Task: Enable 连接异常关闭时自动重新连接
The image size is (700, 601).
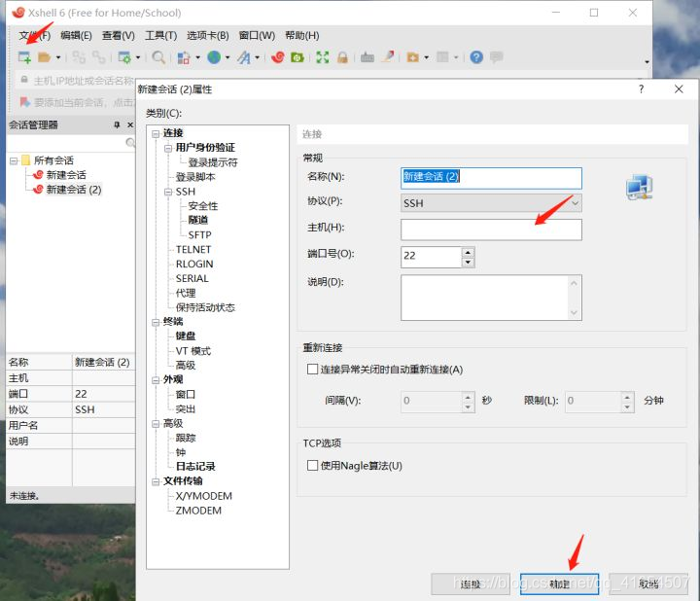Action: [x=312, y=370]
